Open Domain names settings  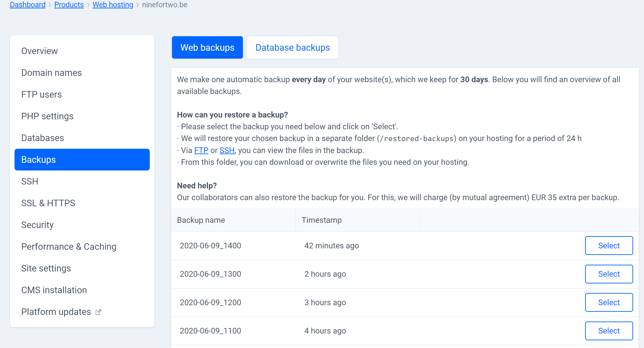[51, 72]
